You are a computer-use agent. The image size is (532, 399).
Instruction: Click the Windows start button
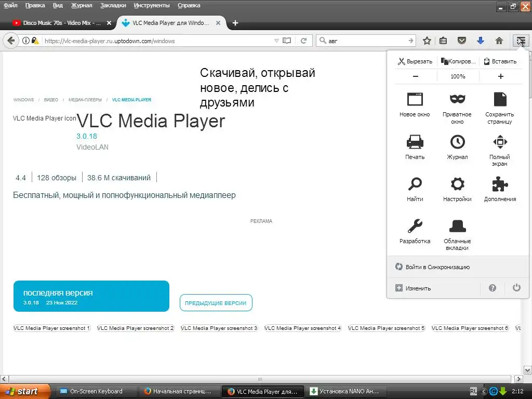point(24,391)
